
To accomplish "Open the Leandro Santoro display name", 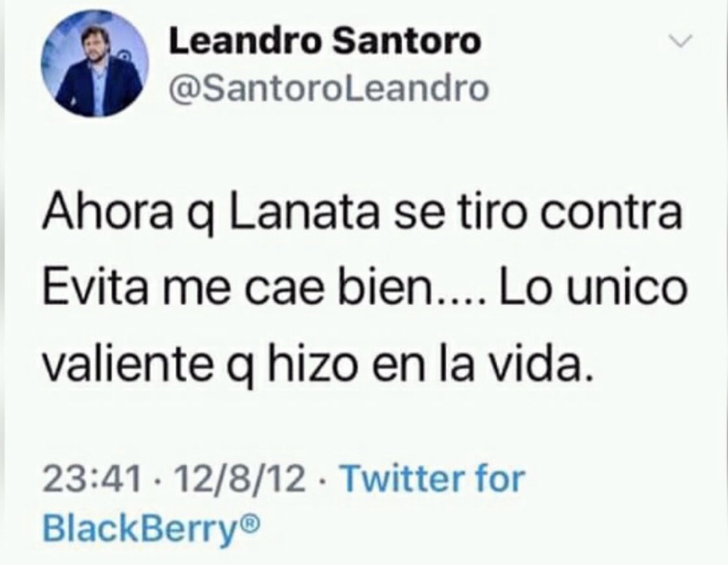I will point(325,41).
